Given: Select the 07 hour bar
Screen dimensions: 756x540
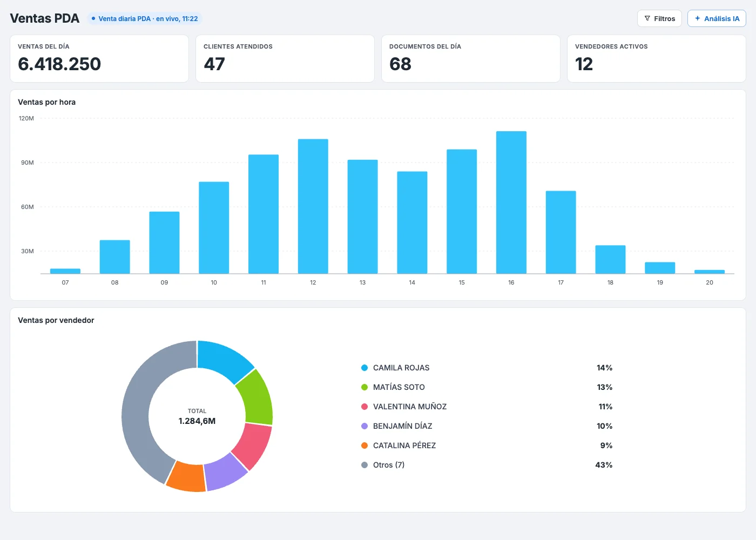Looking at the screenshot, I should [x=65, y=271].
